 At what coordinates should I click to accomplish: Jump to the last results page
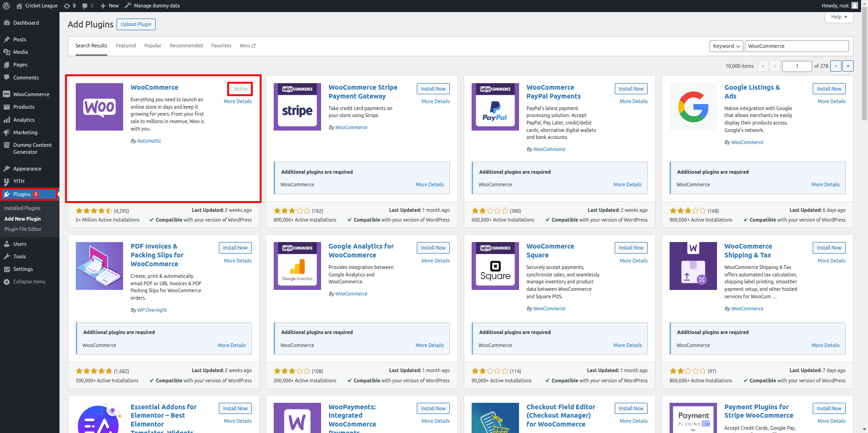pos(848,66)
